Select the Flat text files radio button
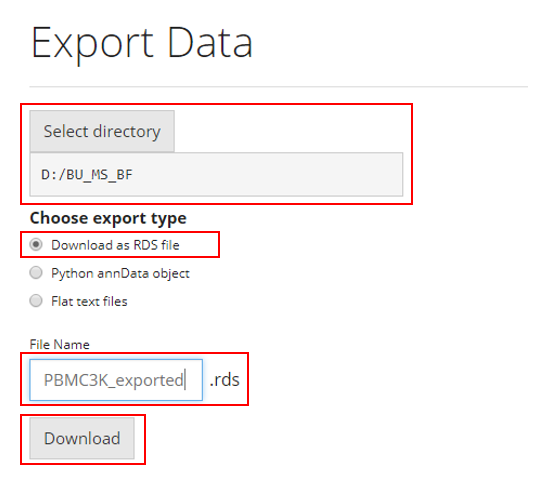The height and width of the screenshot is (485, 543). coord(36,301)
